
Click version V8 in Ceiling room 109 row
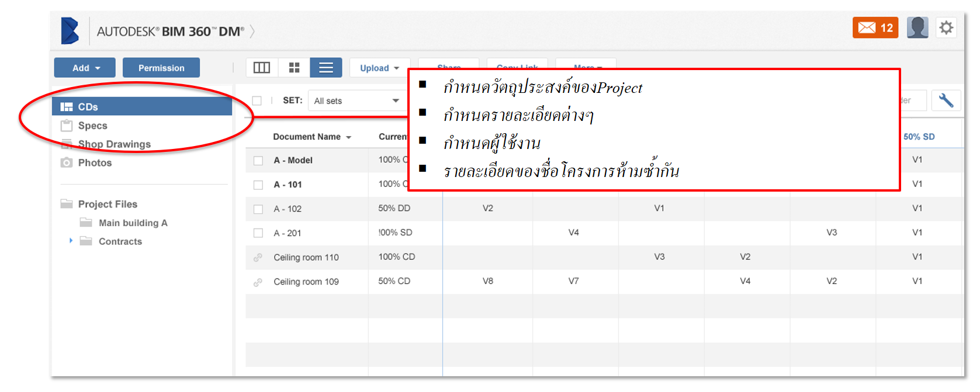[488, 281]
